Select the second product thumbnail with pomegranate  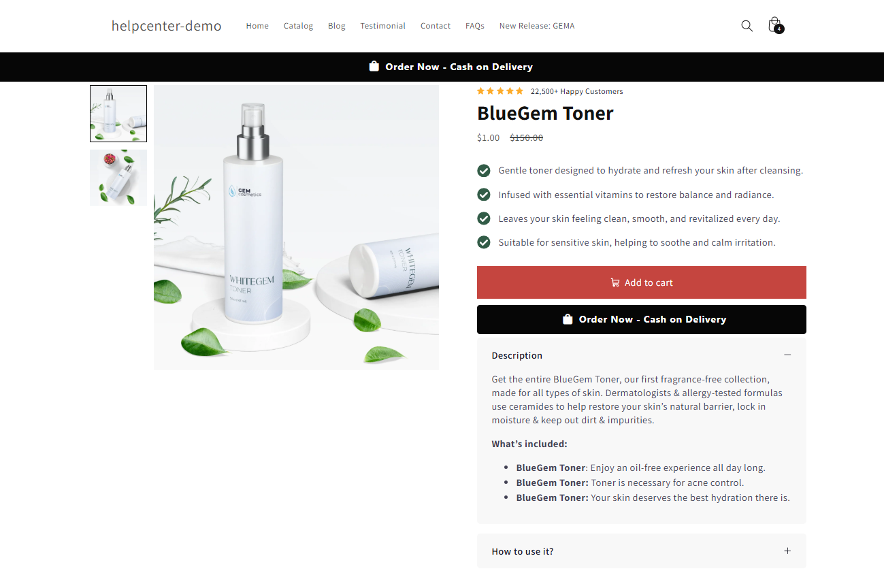click(118, 178)
